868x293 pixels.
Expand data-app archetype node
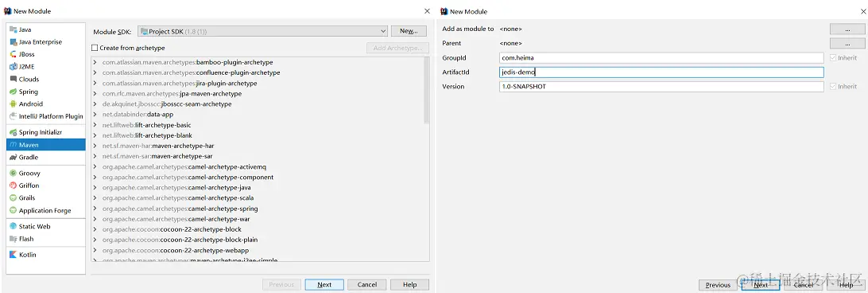[x=95, y=115]
